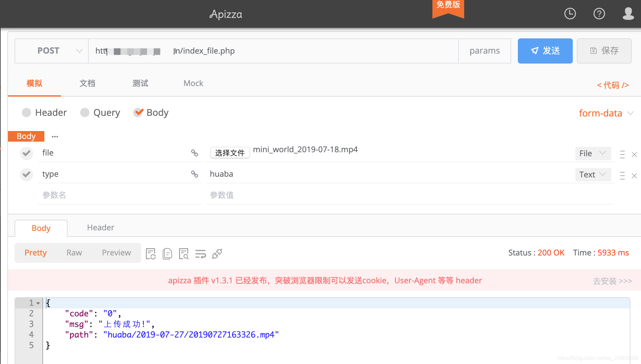Viewport: 641px width, 364px height.
Task: Switch to the Mock tab
Action: 193,83
